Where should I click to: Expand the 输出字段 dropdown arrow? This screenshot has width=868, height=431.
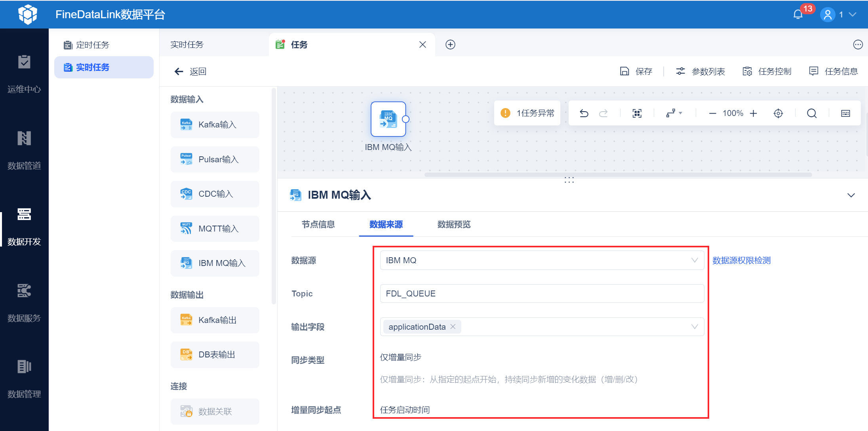click(x=694, y=327)
